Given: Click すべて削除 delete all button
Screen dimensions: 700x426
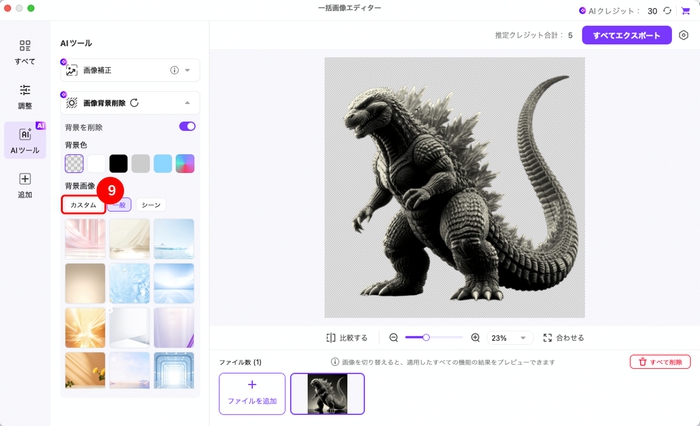Looking at the screenshot, I should click(x=660, y=362).
